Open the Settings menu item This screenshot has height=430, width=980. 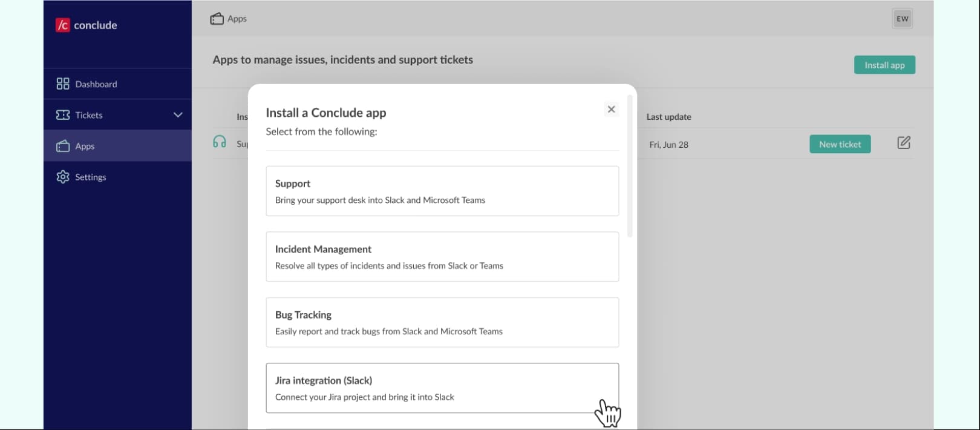tap(91, 177)
